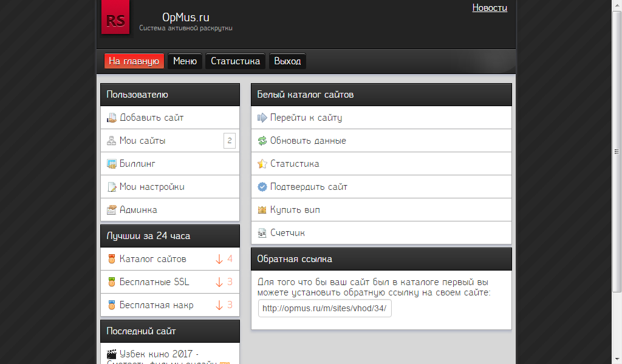Image resolution: width=622 pixels, height=364 pixels.
Task: Open the Новости link in the header
Action: pyautogui.click(x=490, y=8)
